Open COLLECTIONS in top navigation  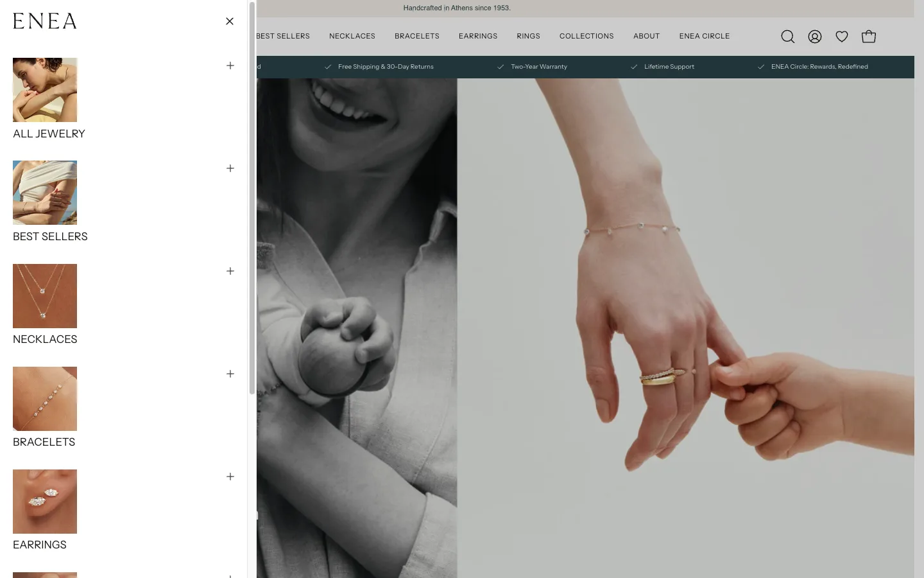pyautogui.click(x=586, y=36)
